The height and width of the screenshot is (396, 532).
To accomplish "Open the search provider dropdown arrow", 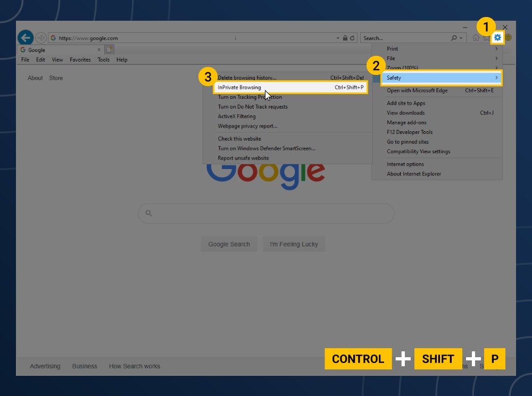I will pos(461,38).
